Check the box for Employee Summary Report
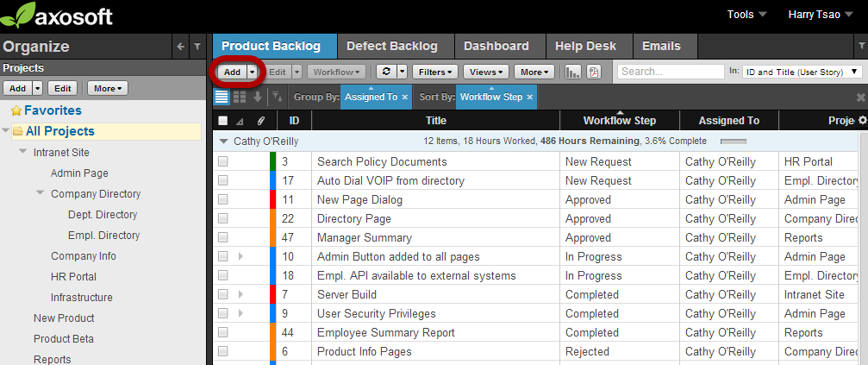 [x=223, y=332]
